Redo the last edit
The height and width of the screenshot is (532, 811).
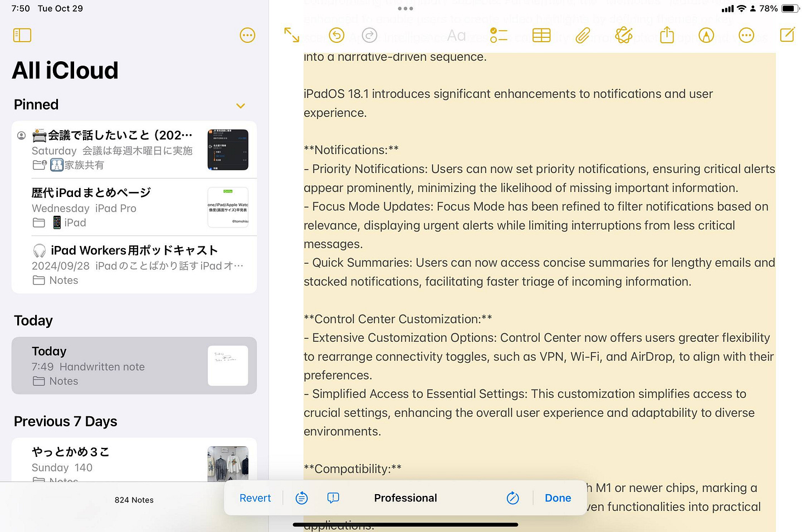coord(370,36)
